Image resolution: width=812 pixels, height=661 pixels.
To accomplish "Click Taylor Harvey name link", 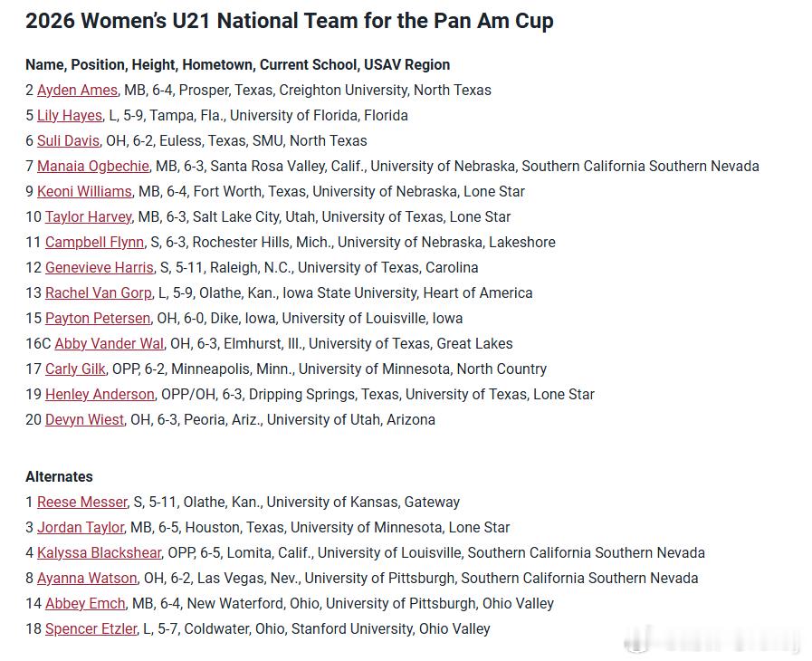I will [89, 217].
